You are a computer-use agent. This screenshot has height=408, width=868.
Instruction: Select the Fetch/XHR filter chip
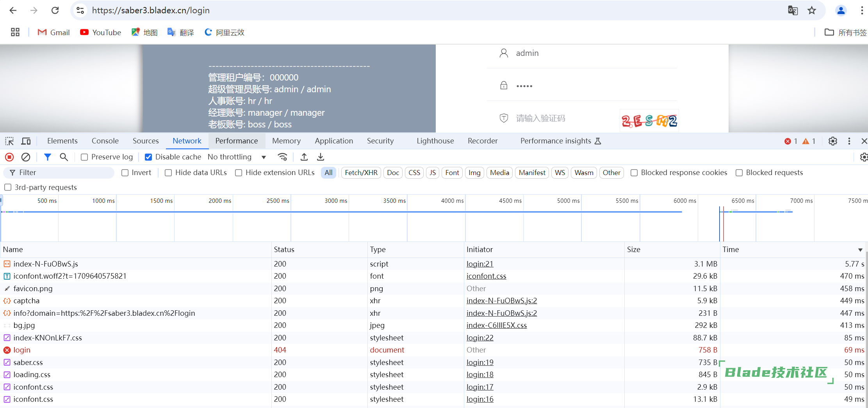361,173
